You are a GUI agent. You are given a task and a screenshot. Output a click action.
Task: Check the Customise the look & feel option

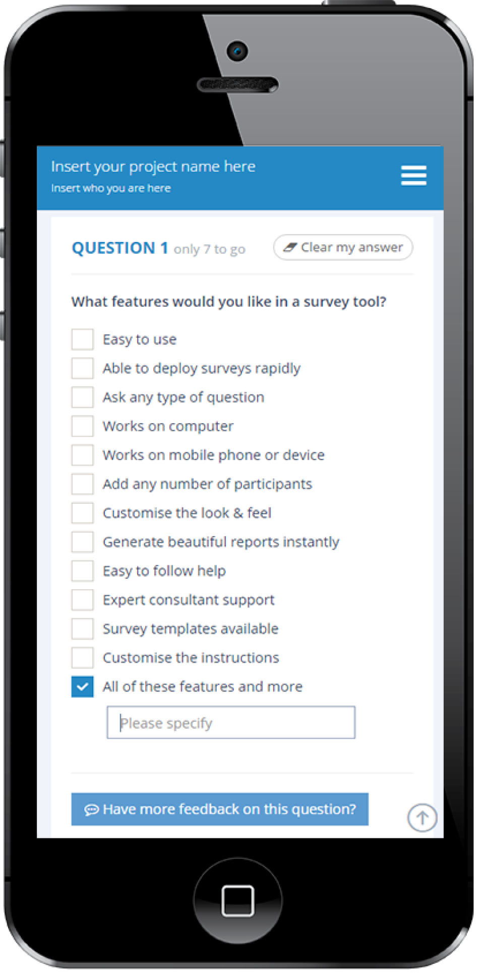coord(82,512)
